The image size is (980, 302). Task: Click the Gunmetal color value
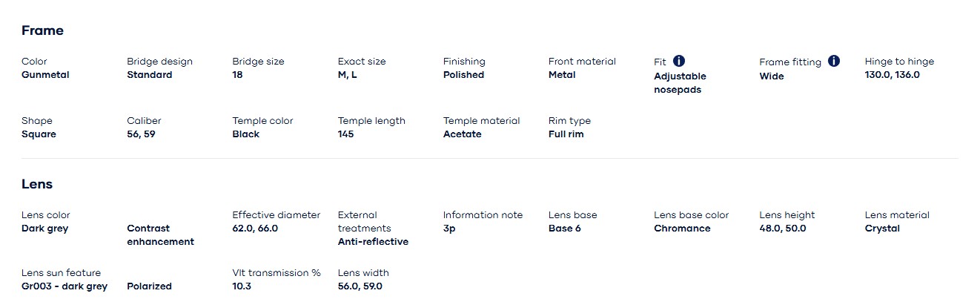click(x=45, y=75)
